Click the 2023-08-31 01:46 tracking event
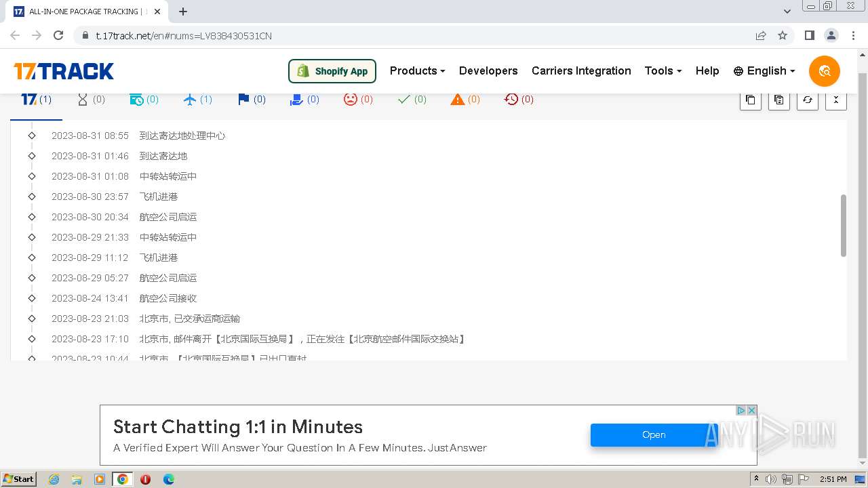Image resolution: width=868 pixels, height=488 pixels. (x=119, y=156)
